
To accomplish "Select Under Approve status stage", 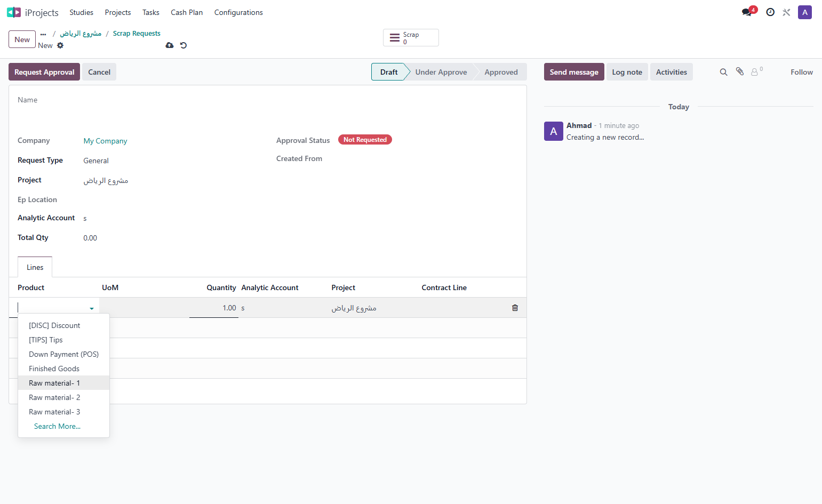I will point(441,72).
